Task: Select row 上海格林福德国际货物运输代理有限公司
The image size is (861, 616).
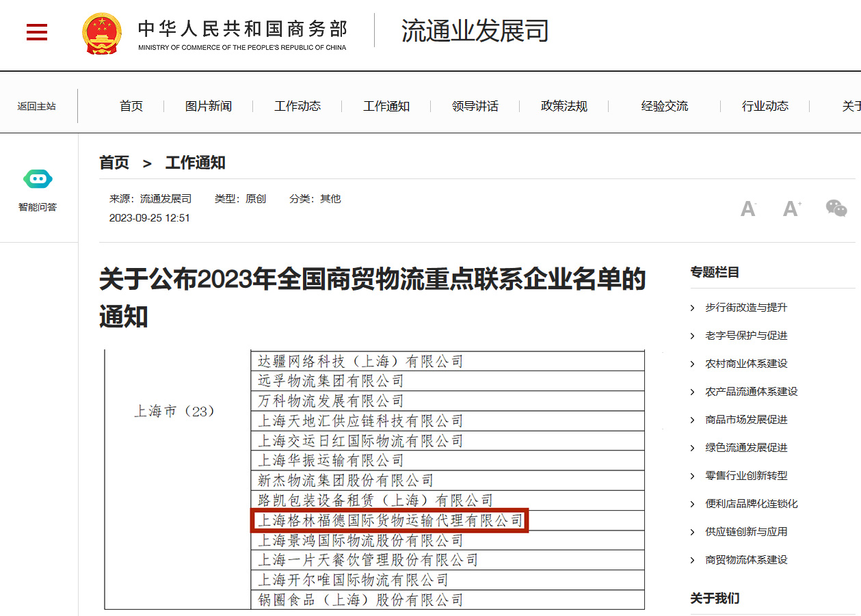Action: 447,520
